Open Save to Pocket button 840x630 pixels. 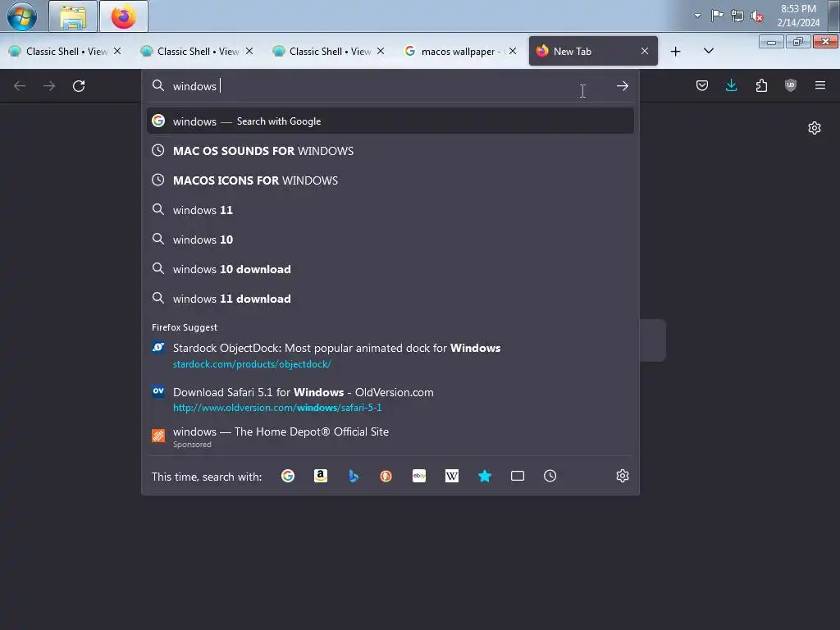(x=702, y=85)
